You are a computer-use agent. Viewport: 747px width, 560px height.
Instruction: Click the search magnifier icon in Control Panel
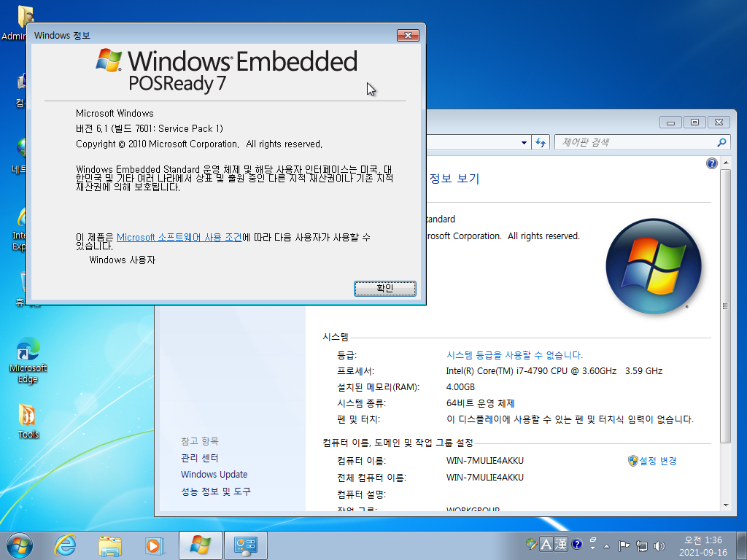(721, 142)
